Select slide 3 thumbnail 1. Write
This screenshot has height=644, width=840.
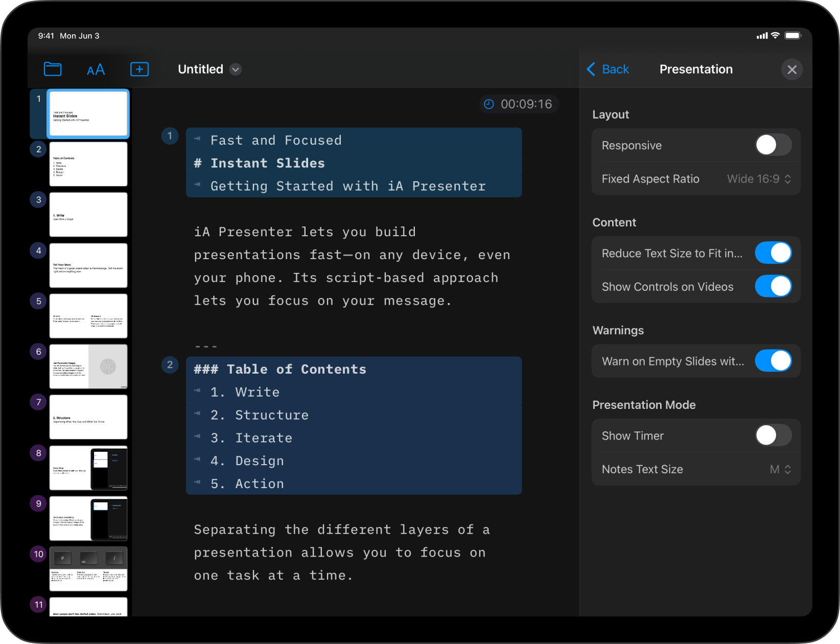(88, 215)
